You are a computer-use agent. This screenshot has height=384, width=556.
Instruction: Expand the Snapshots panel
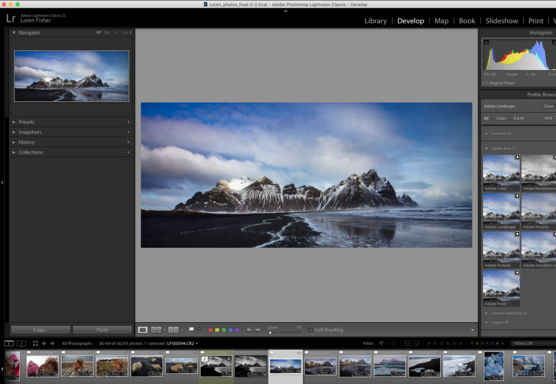coord(13,132)
